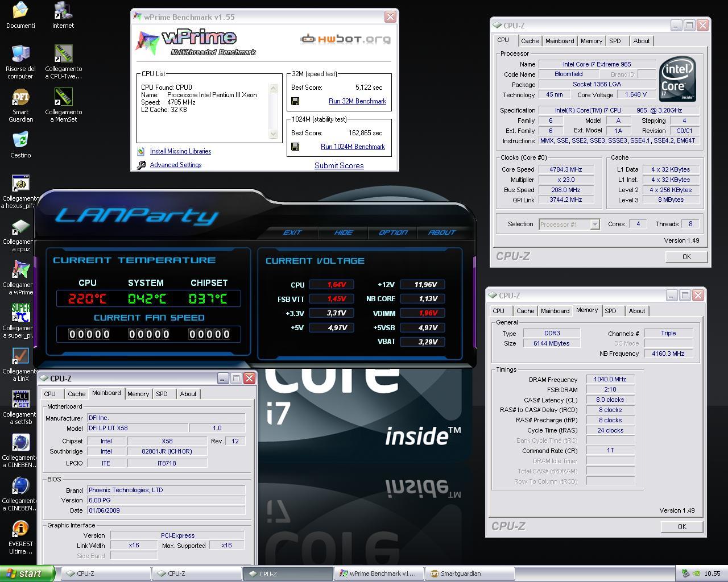This screenshot has height=582, width=728.
Task: Click the DRAM Frequency 1040.0 MHz field
Action: [610, 380]
